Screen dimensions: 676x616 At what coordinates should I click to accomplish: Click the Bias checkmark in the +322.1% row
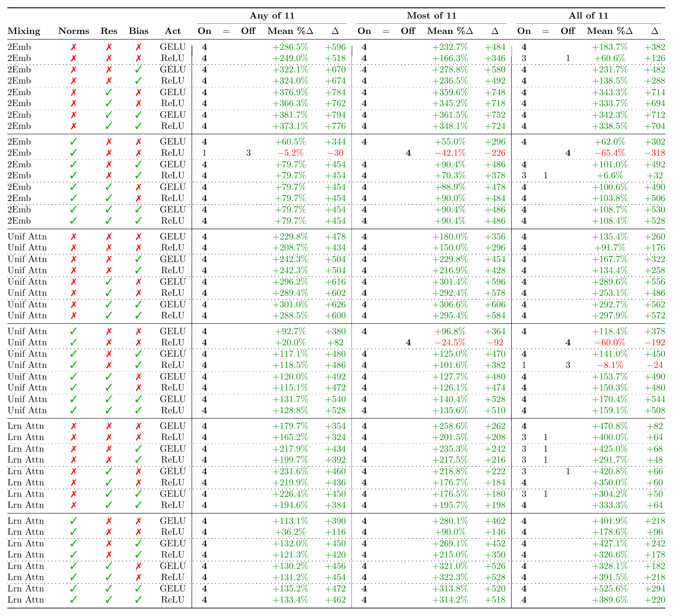point(138,70)
